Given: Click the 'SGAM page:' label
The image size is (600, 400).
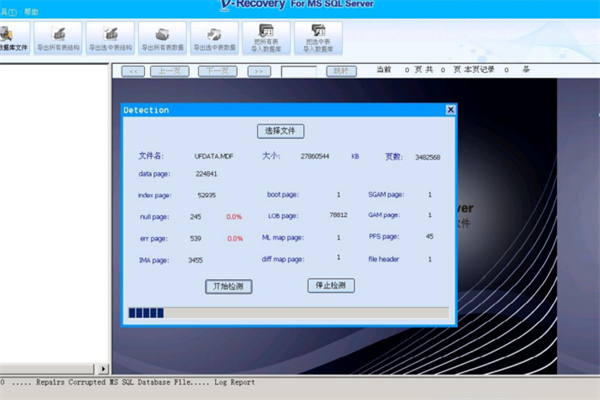Looking at the screenshot, I should click(x=386, y=195).
